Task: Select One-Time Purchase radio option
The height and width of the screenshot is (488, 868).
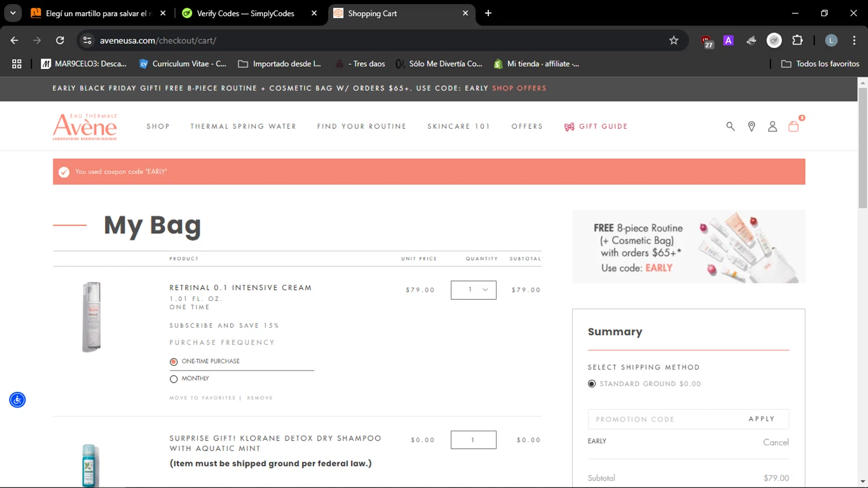Action: coord(174,362)
